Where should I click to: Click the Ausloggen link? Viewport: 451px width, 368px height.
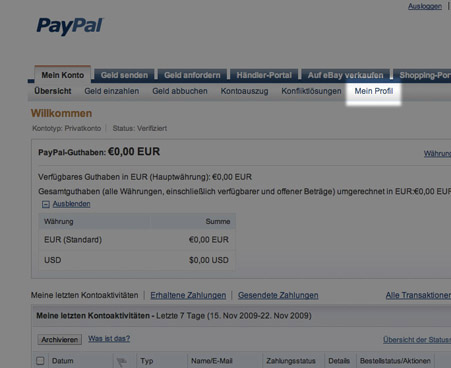tap(425, 6)
